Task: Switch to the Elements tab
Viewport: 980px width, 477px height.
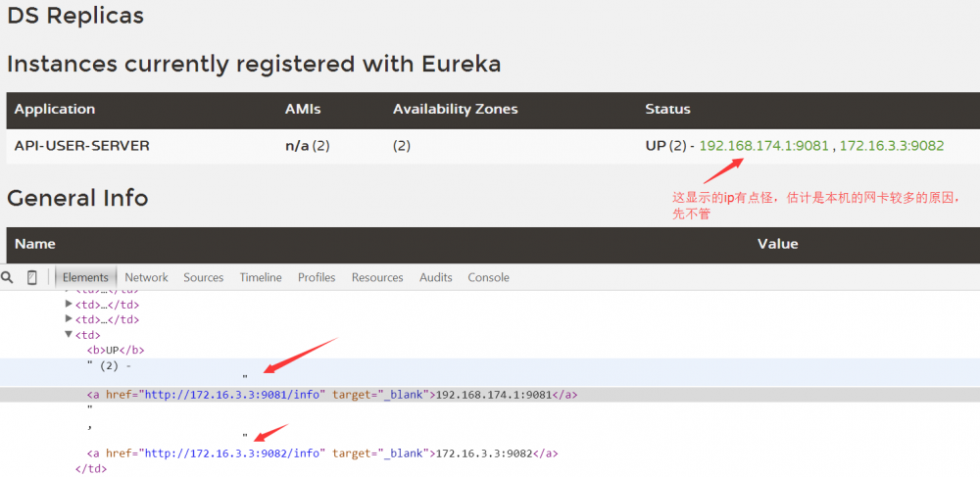Action: (85, 277)
